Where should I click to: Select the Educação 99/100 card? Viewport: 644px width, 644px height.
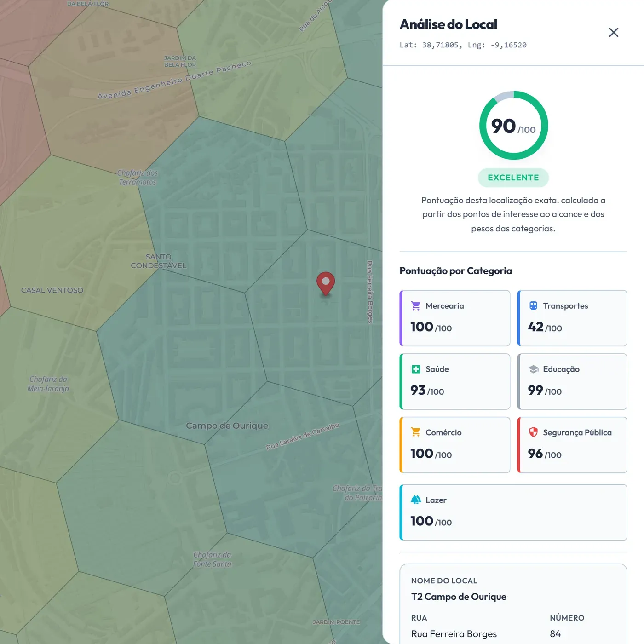[572, 381]
